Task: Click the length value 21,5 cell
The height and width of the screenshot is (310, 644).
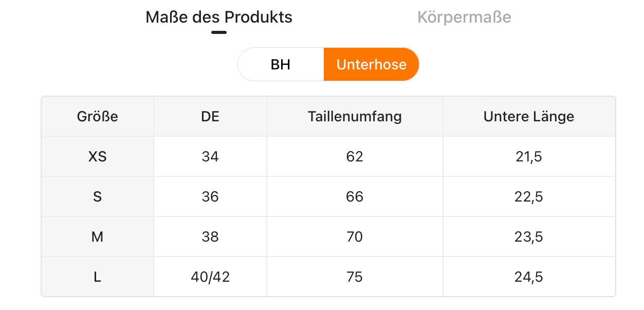Action: coord(528,156)
